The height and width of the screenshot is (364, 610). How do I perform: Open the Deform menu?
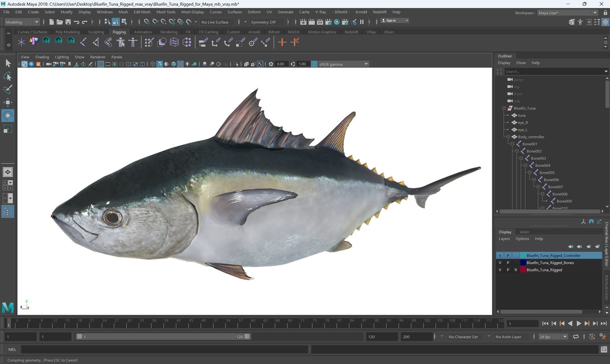pyautogui.click(x=254, y=12)
